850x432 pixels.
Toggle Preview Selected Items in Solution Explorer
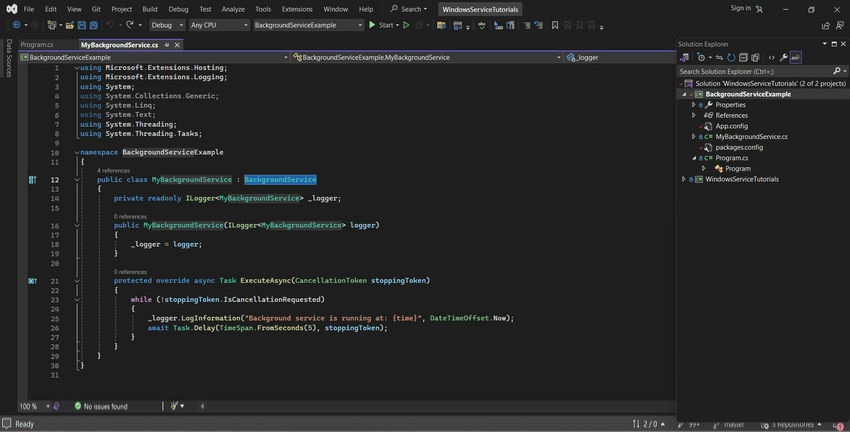pyautogui.click(x=796, y=57)
